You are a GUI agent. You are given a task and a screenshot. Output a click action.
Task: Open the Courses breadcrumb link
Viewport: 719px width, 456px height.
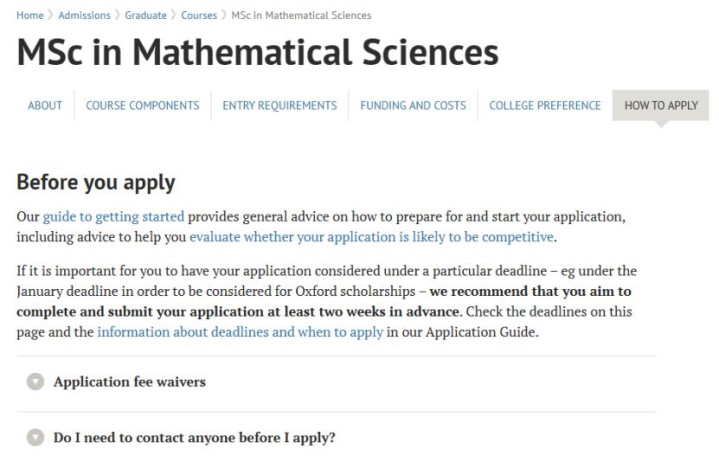[x=198, y=15]
